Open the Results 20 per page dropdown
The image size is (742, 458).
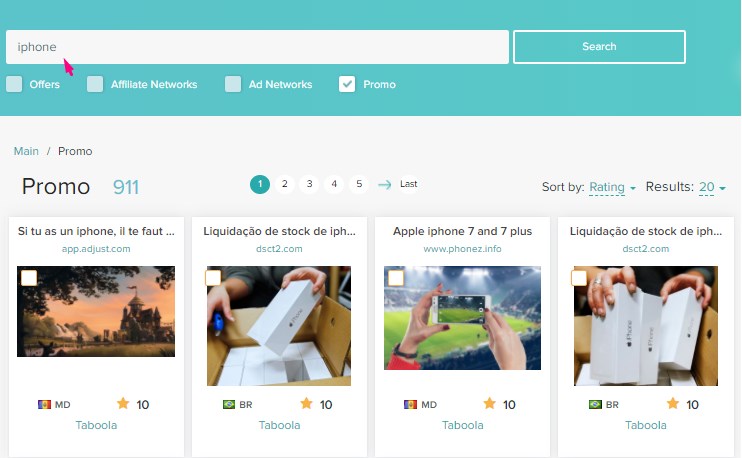coord(712,187)
